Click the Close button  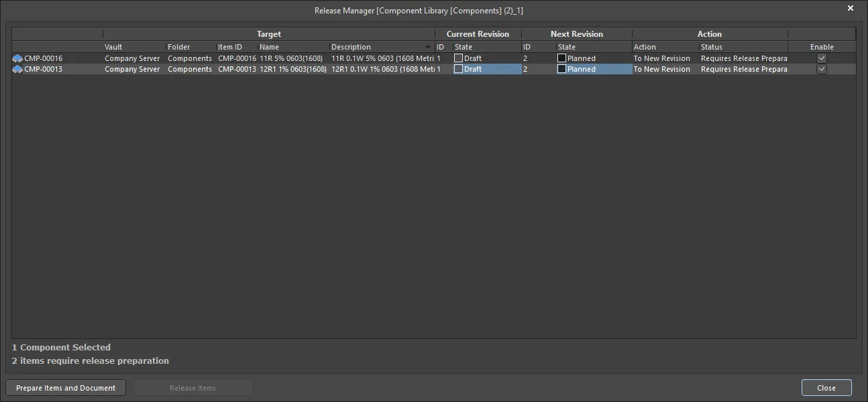(x=826, y=388)
